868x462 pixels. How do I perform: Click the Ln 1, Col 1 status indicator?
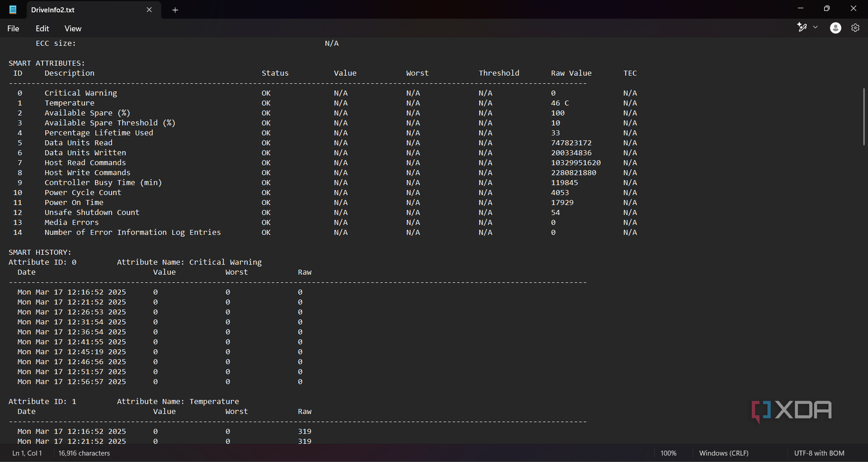pos(27,453)
